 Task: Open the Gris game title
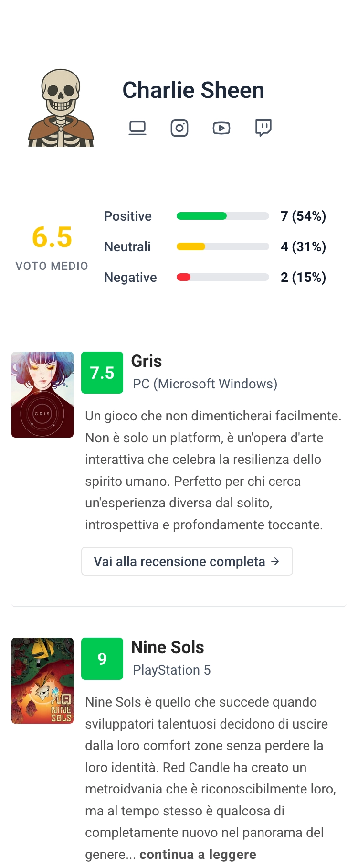coord(147,361)
